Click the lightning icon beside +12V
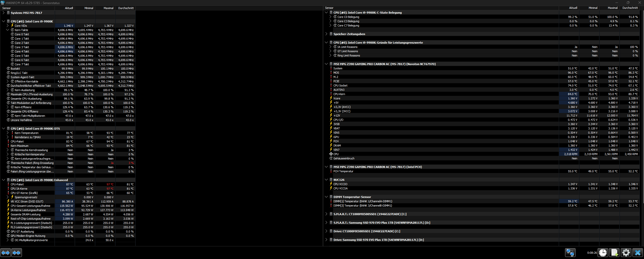This screenshot has width=644, height=259. point(331,115)
